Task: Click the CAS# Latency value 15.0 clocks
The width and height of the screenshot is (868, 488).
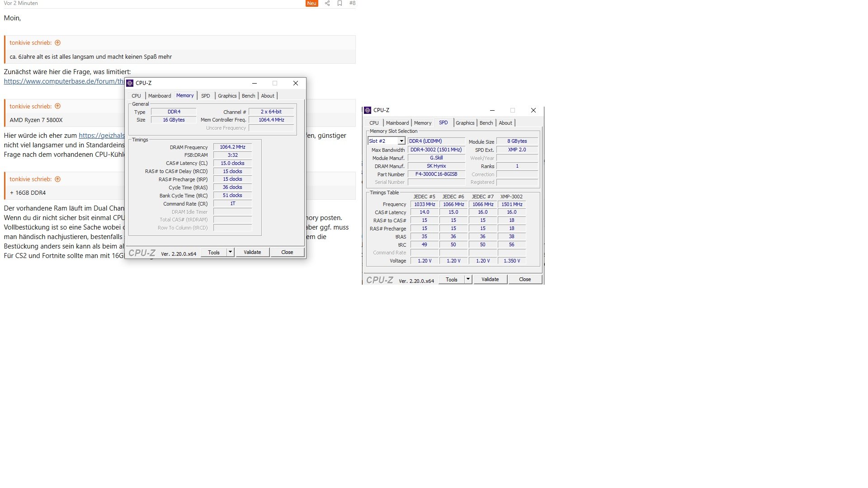Action: (x=232, y=163)
